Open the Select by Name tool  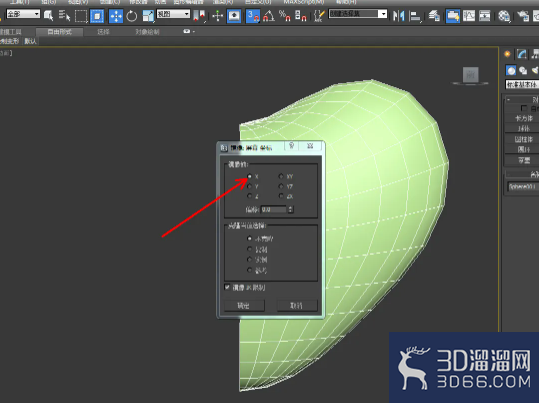[64, 16]
